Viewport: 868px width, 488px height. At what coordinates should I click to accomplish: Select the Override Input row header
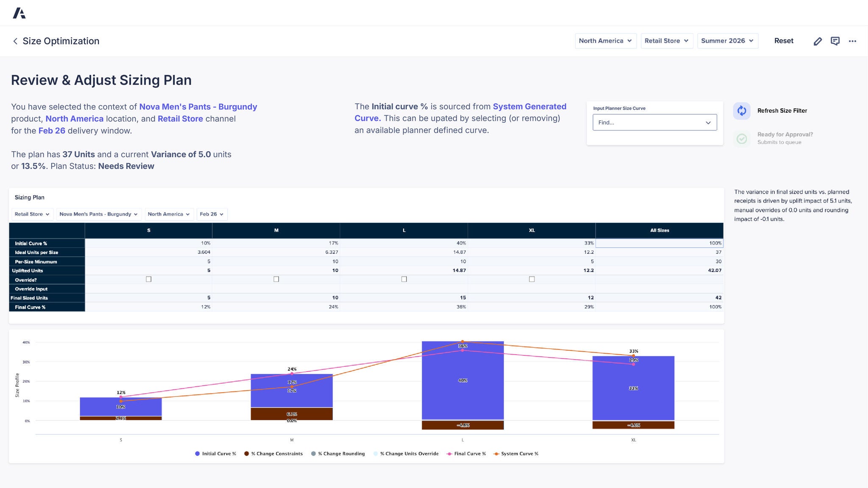tap(47, 289)
